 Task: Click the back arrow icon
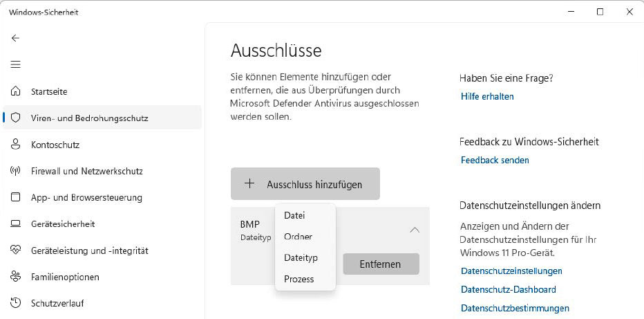point(15,38)
